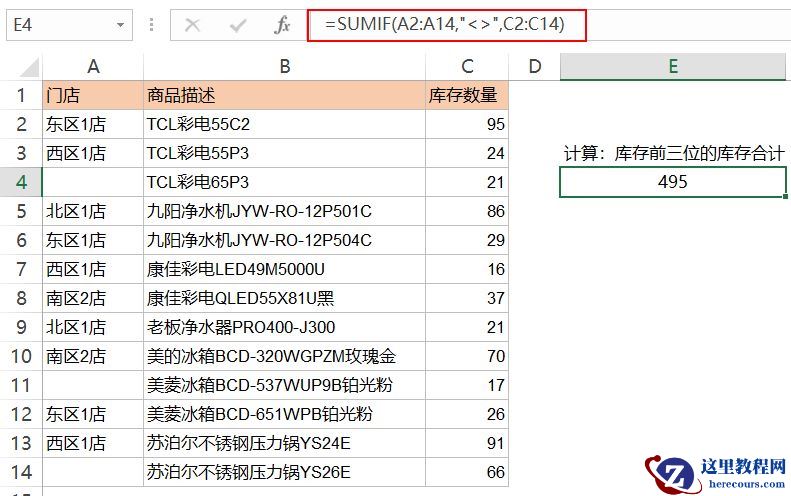
Task: Select cell 南区2店 in row 8
Action: coord(93,298)
